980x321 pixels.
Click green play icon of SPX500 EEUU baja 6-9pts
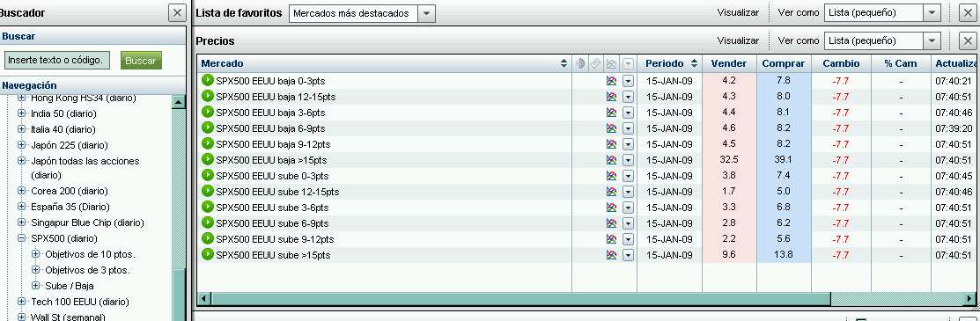(208, 128)
